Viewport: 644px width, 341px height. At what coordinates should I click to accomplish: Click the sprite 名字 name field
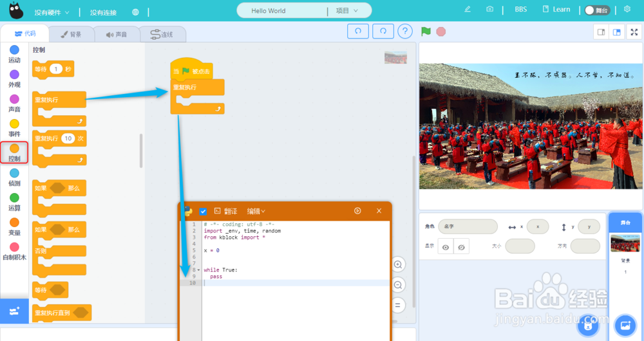tap(468, 226)
